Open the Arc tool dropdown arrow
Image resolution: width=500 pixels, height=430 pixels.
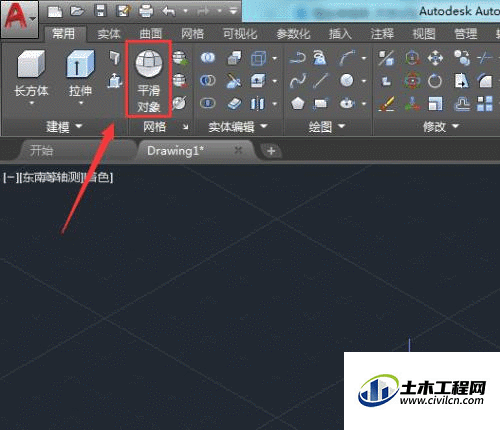364,58
